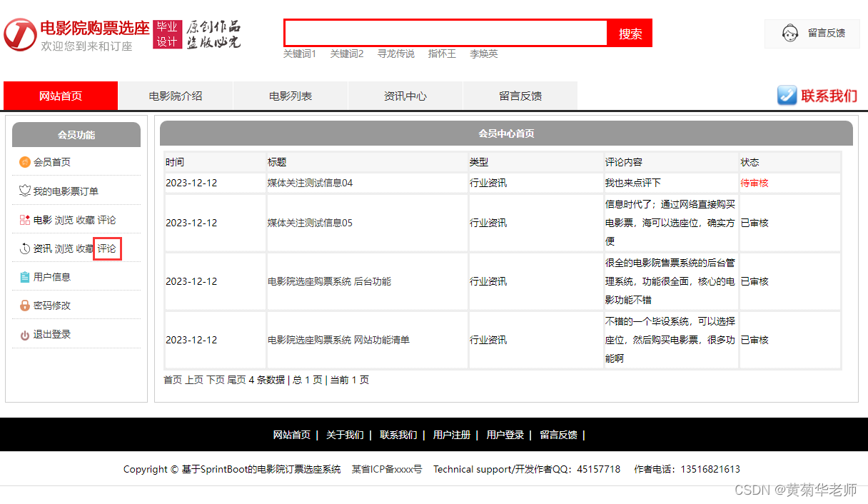
Task: Click the 我的电影票订单 tulip icon
Action: pyautogui.click(x=25, y=191)
